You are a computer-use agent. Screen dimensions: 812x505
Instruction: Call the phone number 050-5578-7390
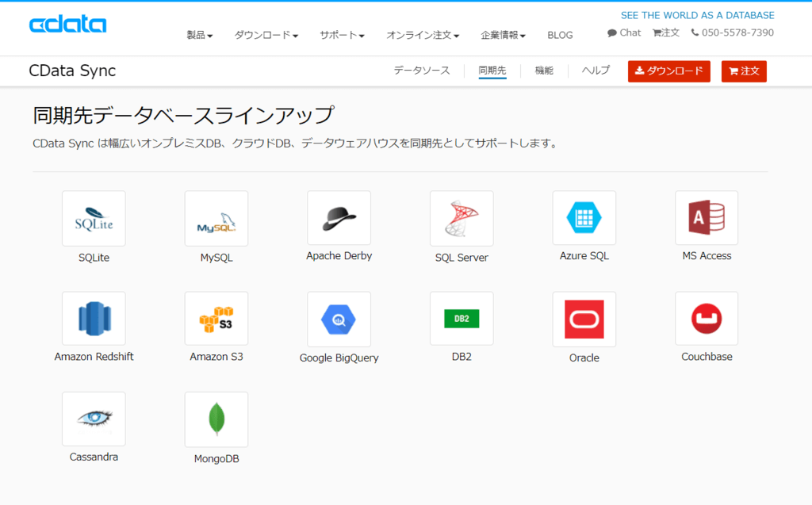(x=732, y=33)
